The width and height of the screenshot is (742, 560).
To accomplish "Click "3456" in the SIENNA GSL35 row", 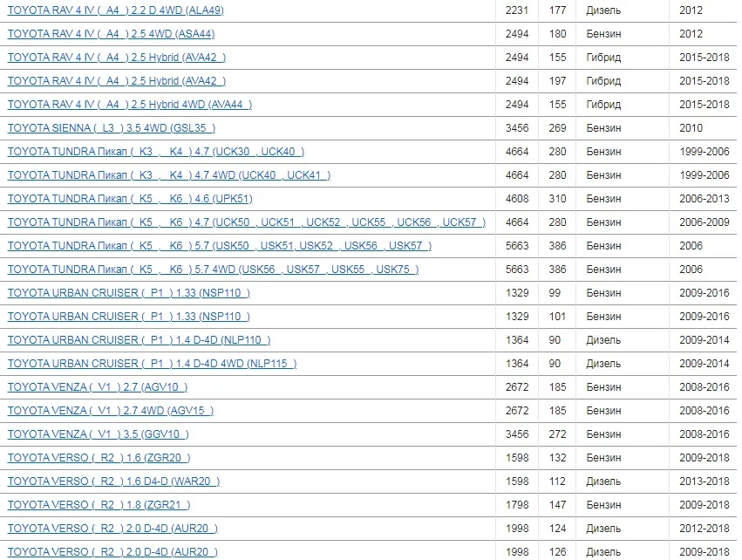I will (x=517, y=128).
